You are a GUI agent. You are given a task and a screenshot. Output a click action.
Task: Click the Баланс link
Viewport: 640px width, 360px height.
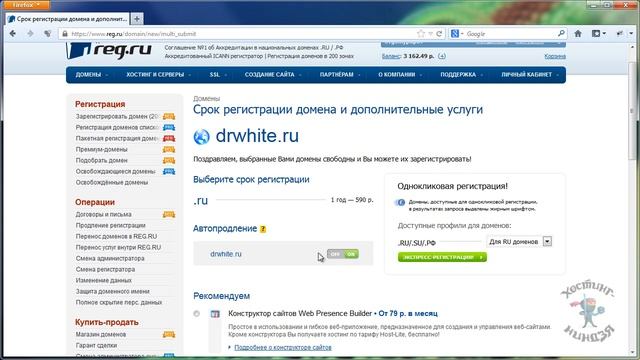391,56
